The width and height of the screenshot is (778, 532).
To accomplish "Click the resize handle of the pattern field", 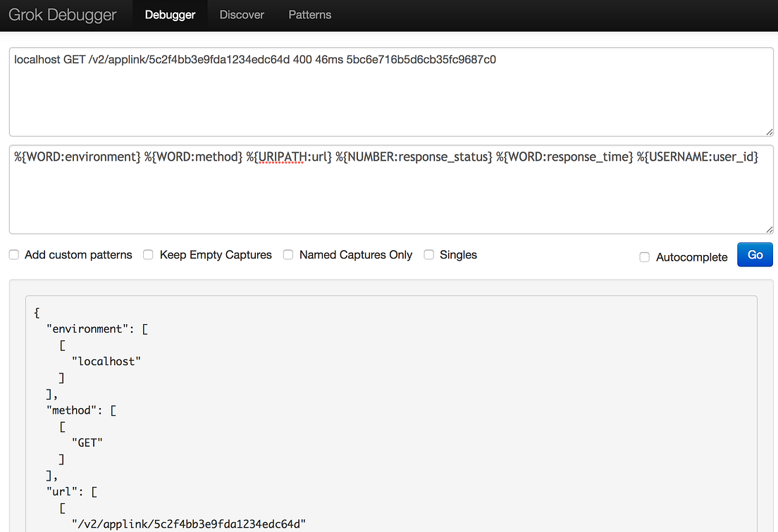I will click(x=768, y=228).
